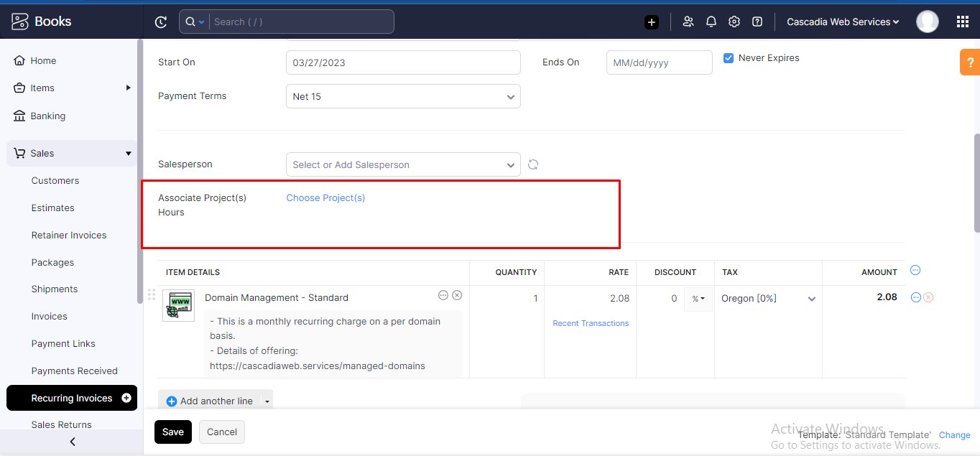
Task: Click the help question mark icon
Action: pyautogui.click(x=757, y=22)
